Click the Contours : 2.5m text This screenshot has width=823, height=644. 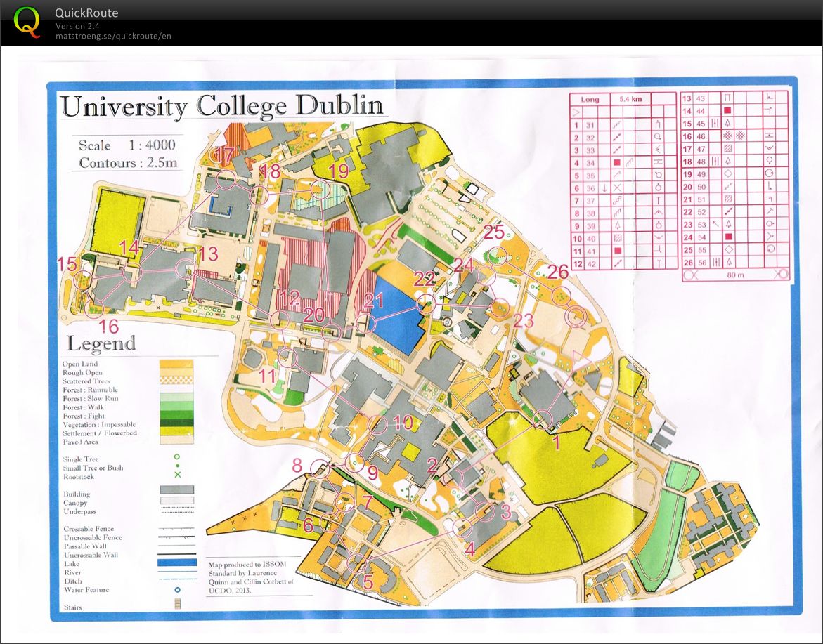point(128,162)
